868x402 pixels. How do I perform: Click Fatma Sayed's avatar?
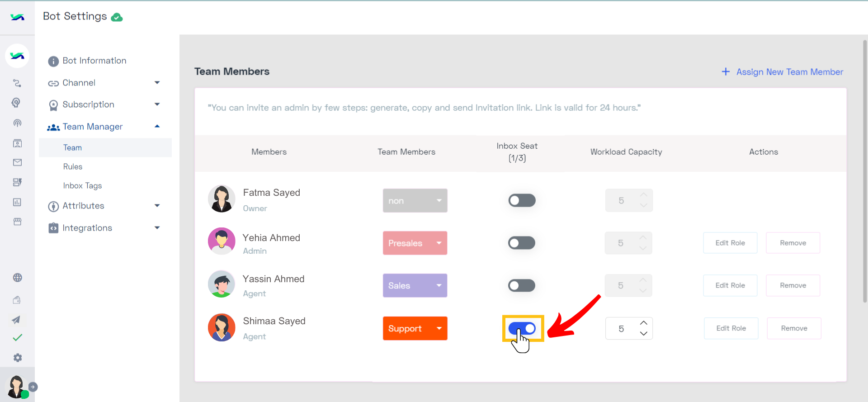click(x=222, y=199)
